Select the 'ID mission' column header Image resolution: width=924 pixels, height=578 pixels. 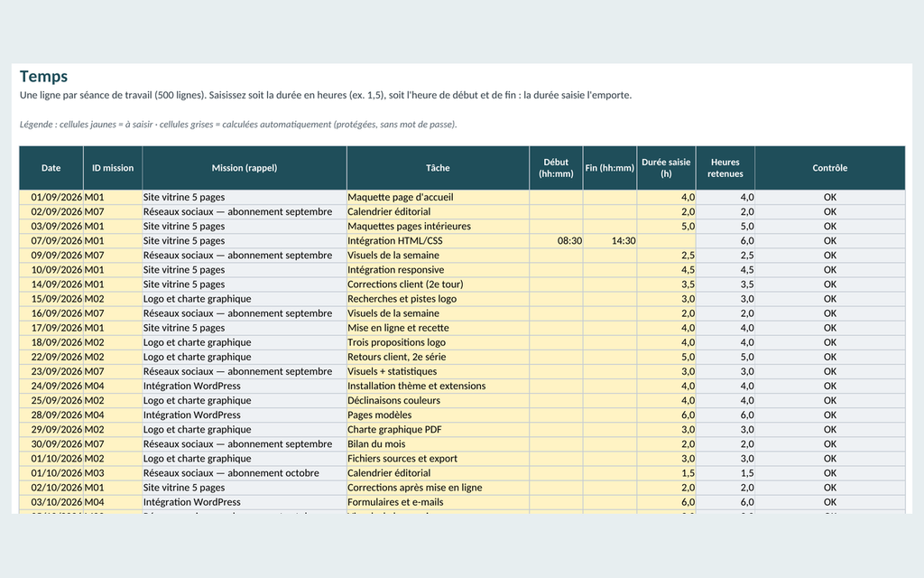tap(113, 168)
